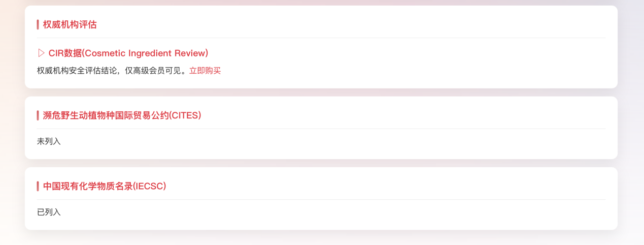Select the 权威机构评估 heading
644x245 pixels.
[x=70, y=24]
